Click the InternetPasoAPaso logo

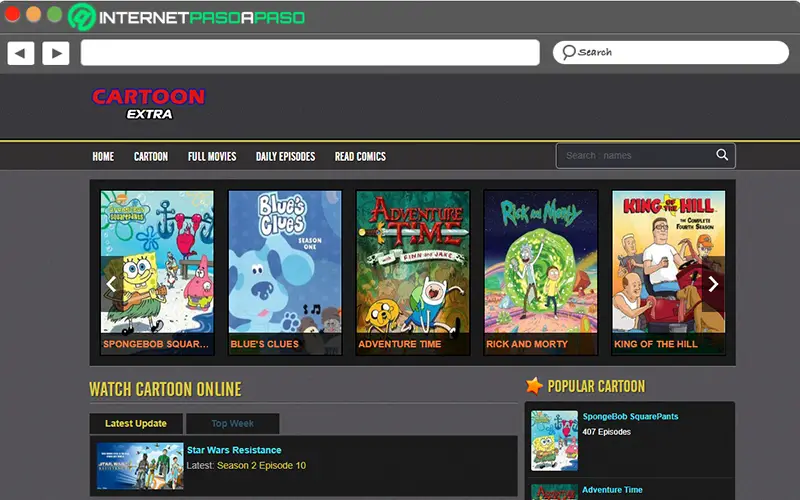(187, 17)
